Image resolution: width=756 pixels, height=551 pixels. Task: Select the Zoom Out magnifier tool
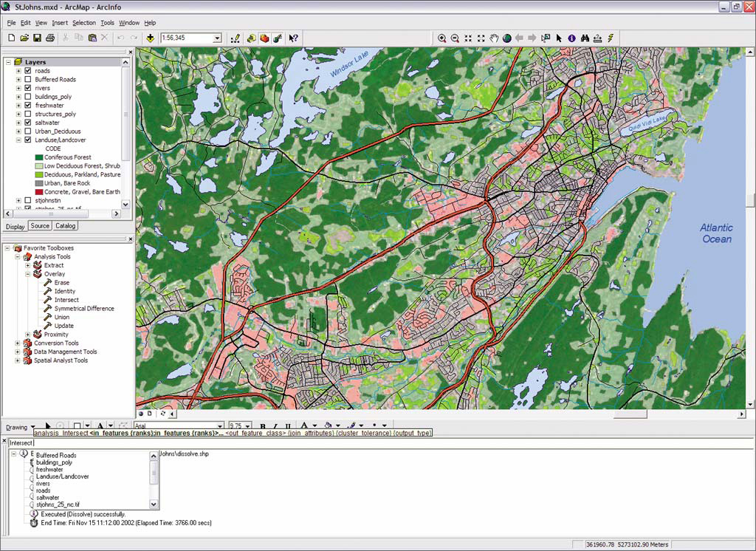455,38
